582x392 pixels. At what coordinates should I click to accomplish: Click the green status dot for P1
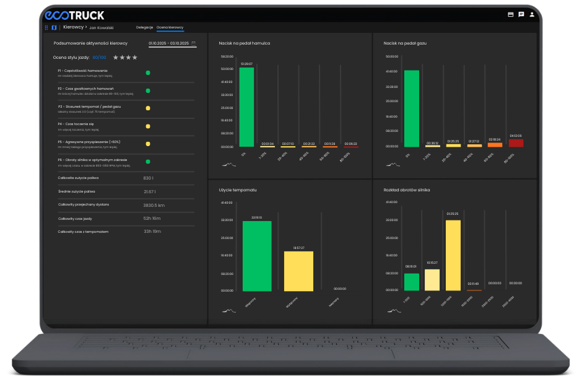pyautogui.click(x=148, y=72)
